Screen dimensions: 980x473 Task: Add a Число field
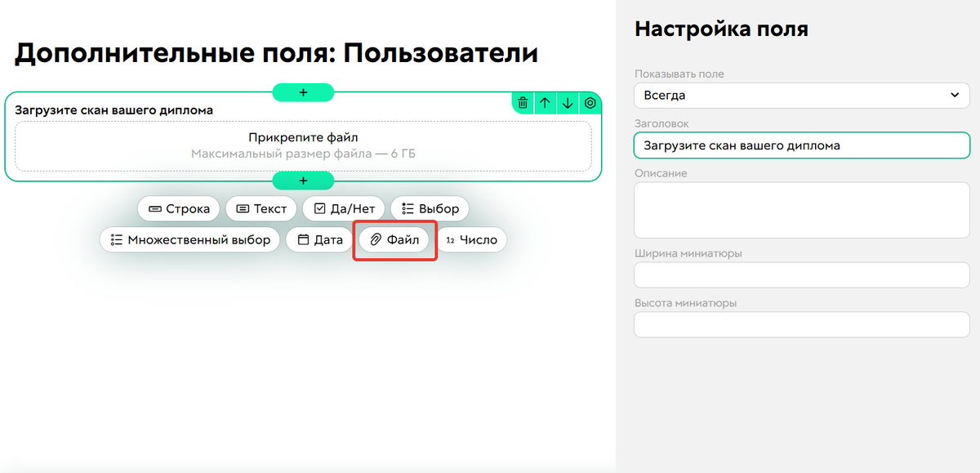(x=473, y=239)
